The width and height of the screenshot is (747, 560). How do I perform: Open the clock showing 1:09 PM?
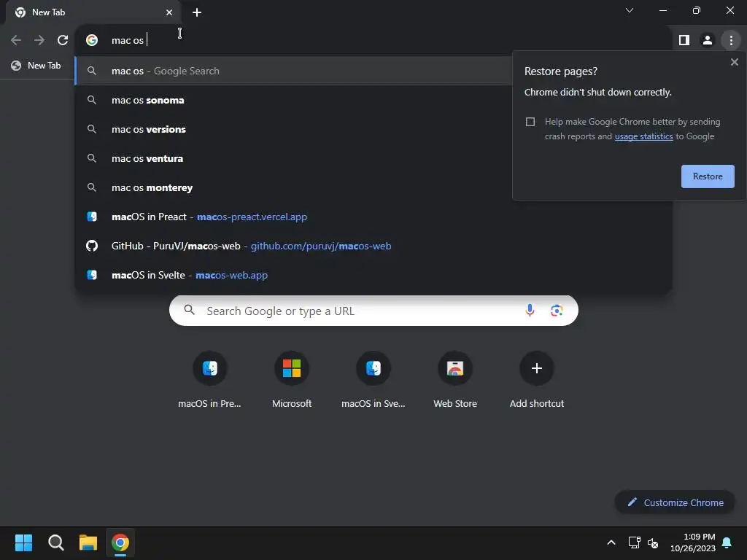tap(693, 542)
